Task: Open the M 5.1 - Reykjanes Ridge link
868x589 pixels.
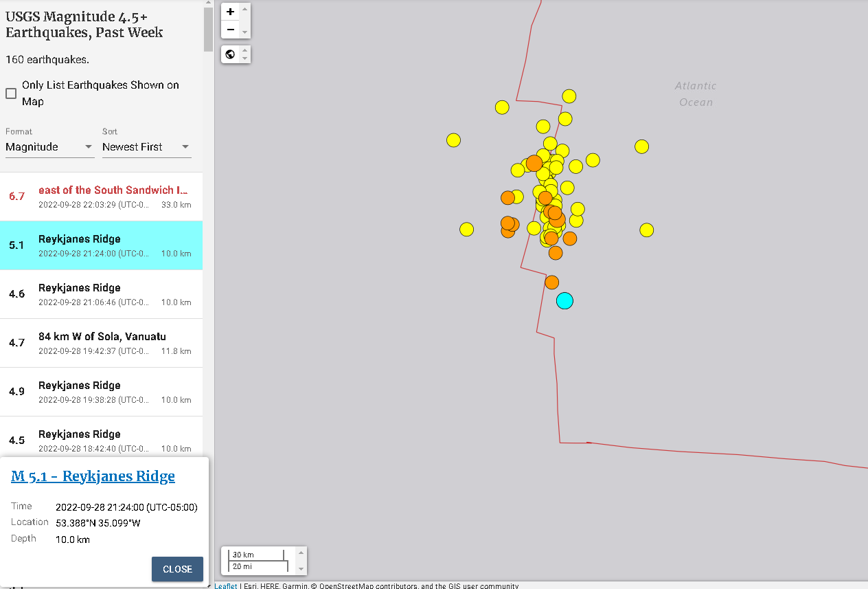Action: 93,476
